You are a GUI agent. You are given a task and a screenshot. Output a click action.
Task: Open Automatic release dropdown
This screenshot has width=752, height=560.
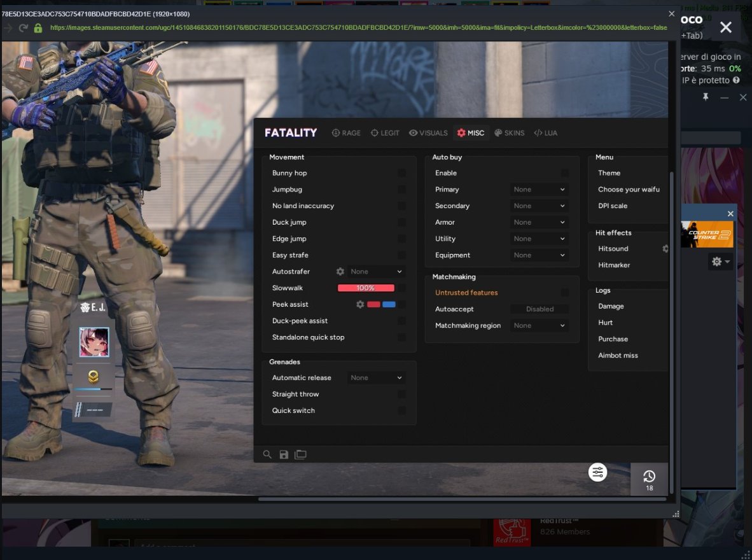[x=376, y=378]
